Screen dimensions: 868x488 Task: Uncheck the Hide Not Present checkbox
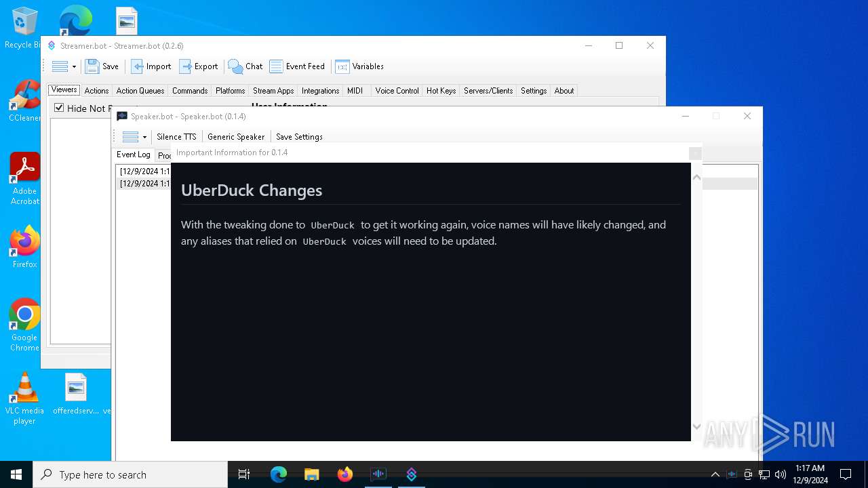(59, 108)
